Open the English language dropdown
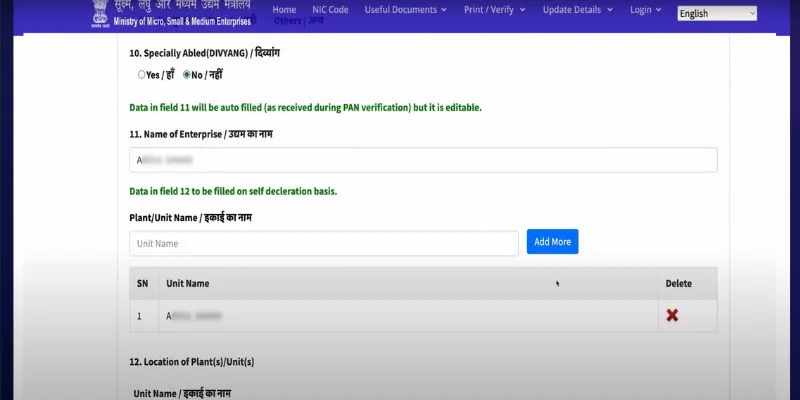The width and height of the screenshot is (800, 400). coord(717,14)
